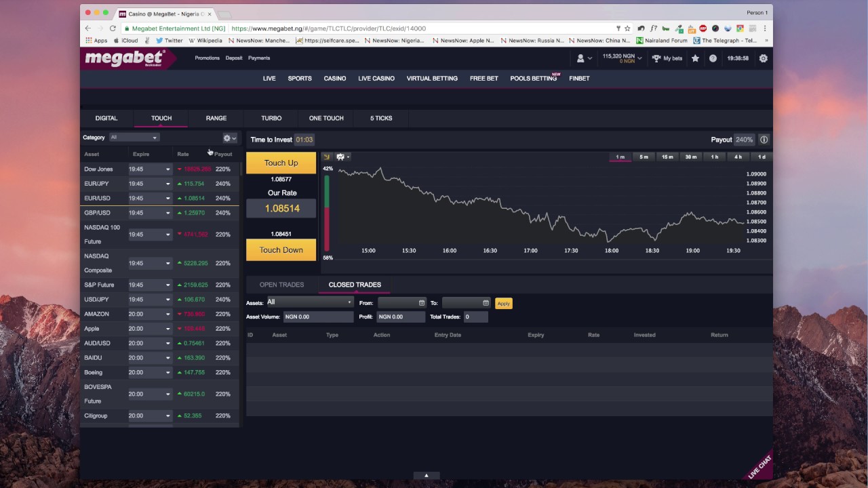The height and width of the screenshot is (488, 868).
Task: Open the Assets All filter dropdown
Action: 309,302
